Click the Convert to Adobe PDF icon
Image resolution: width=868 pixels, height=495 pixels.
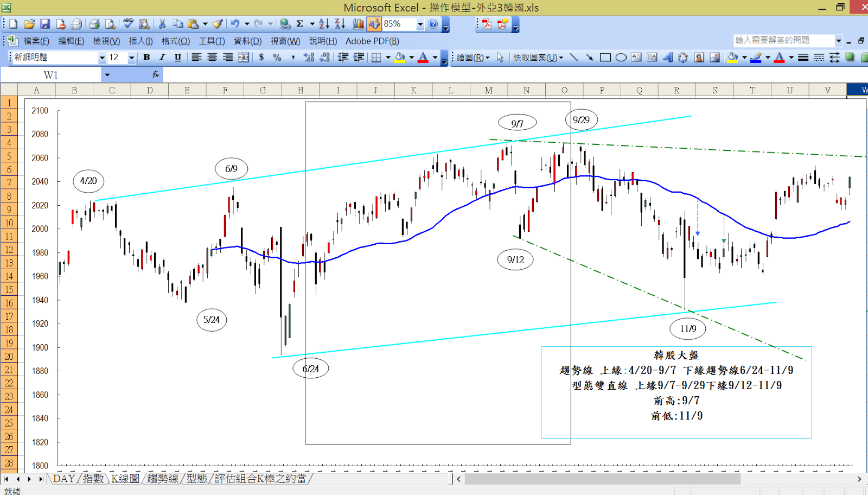point(487,24)
